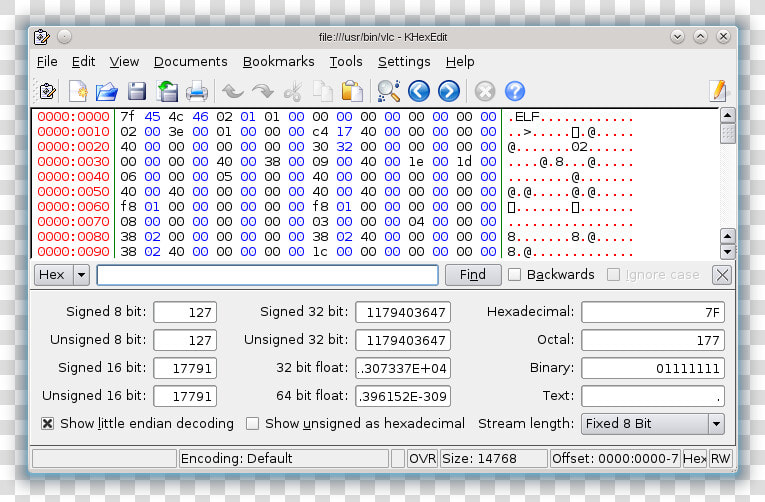Click the Copy pages icon

322,91
